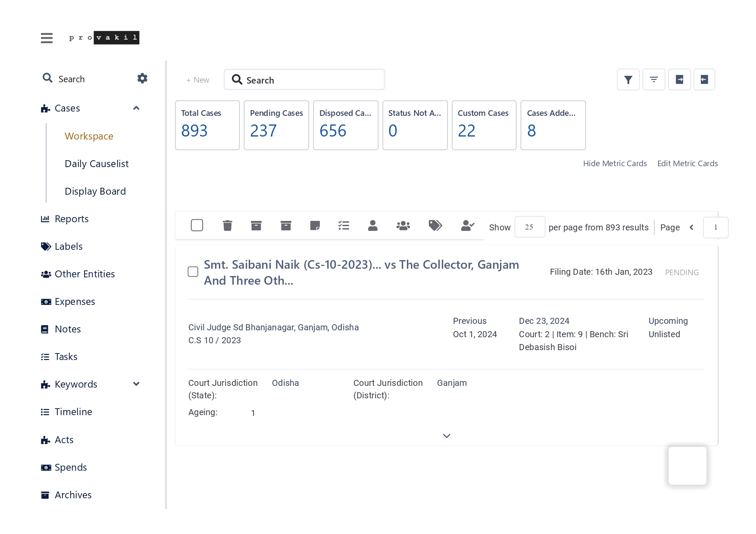The height and width of the screenshot is (534, 756).
Task: Focus the main case Search field
Action: click(x=304, y=80)
